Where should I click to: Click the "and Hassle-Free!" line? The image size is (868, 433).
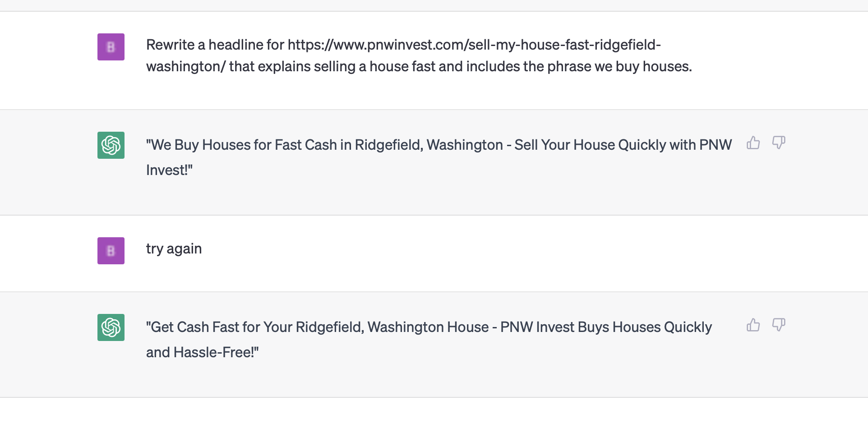[202, 352]
